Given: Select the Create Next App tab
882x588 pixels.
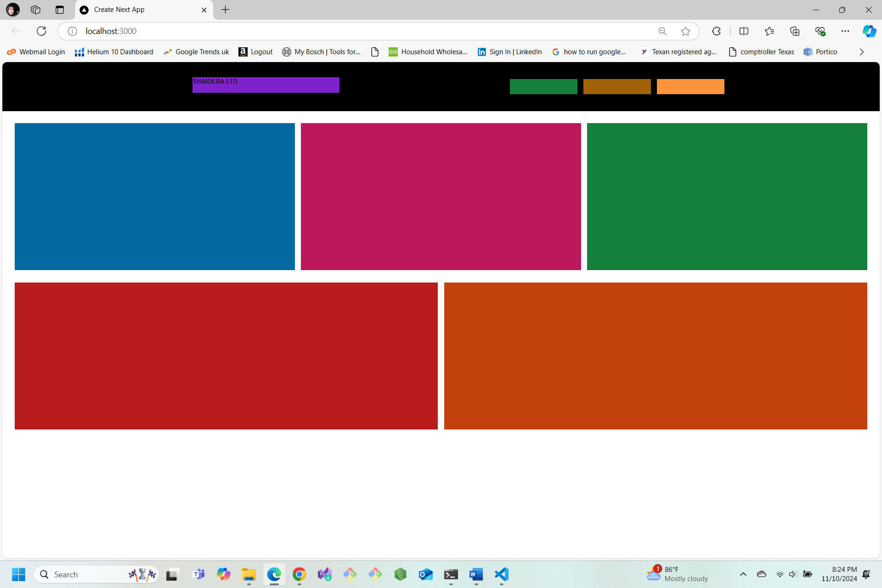Looking at the screenshot, I should [144, 10].
